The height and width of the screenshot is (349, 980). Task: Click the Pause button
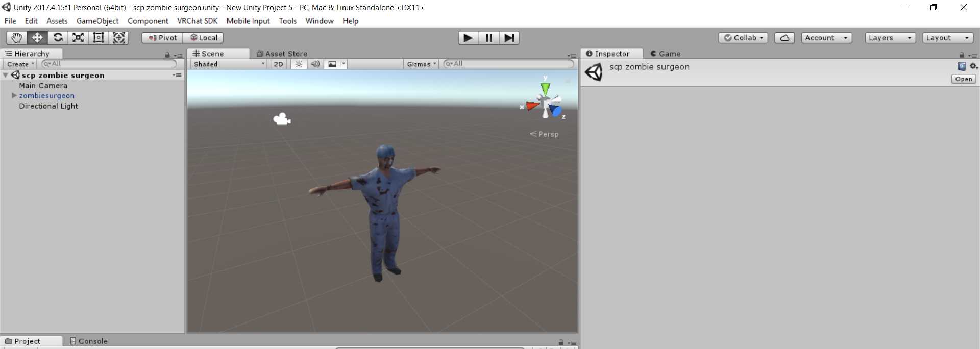[x=488, y=38]
